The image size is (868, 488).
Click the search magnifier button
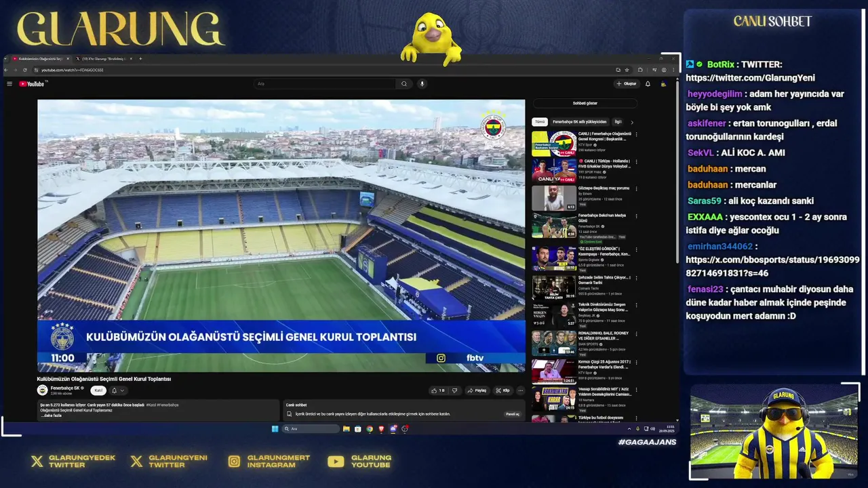404,84
